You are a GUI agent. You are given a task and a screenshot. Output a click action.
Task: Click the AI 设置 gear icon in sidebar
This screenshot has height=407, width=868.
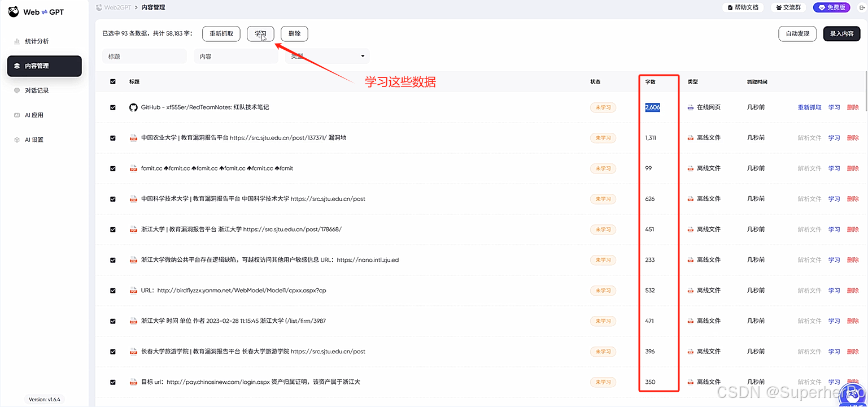coord(17,140)
